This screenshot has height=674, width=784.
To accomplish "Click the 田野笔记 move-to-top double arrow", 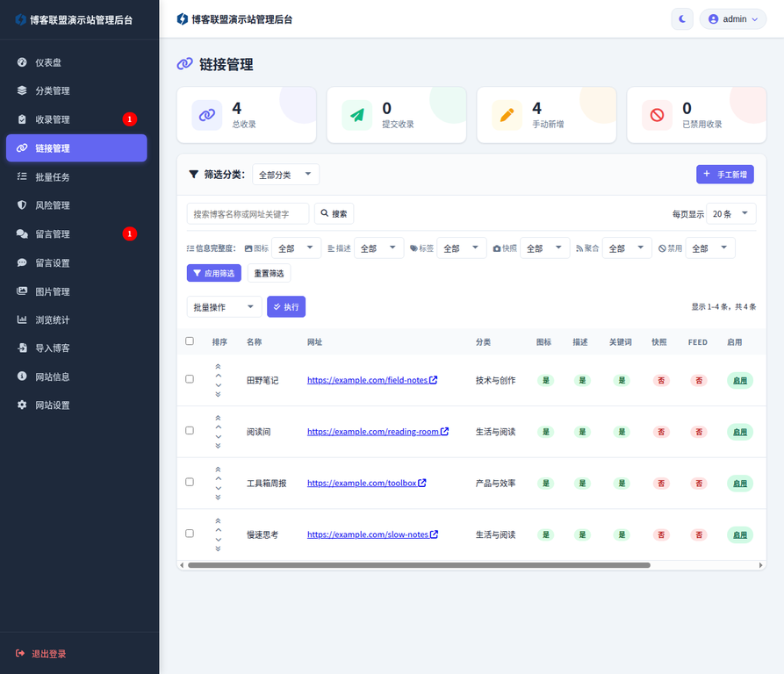I will [218, 367].
